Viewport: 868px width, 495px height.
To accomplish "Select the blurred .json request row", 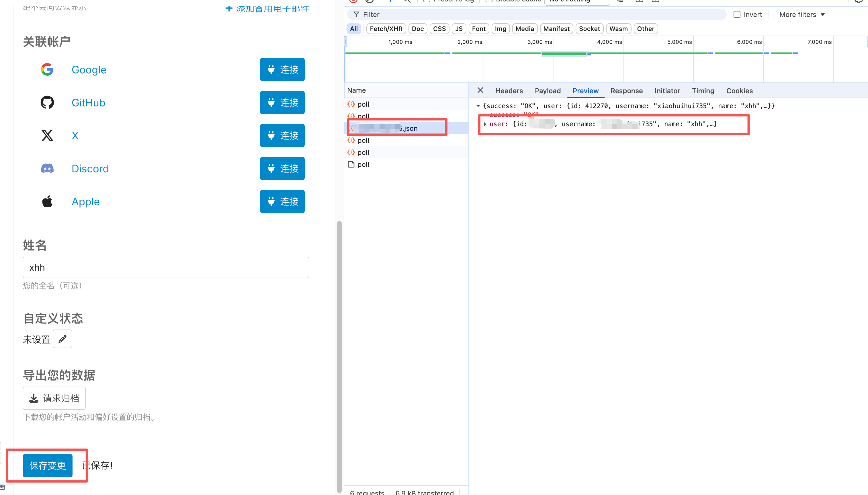I will (x=406, y=128).
